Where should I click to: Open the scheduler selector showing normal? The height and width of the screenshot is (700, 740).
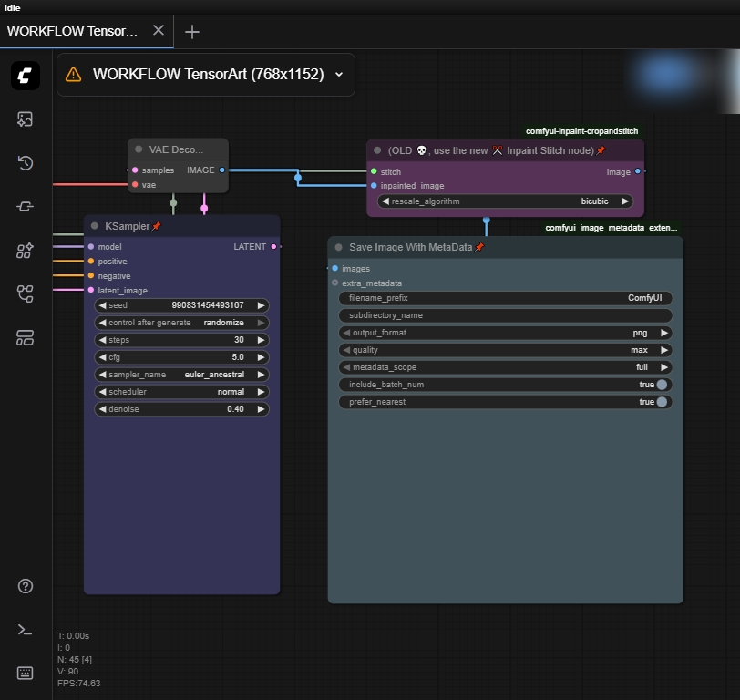click(x=182, y=391)
